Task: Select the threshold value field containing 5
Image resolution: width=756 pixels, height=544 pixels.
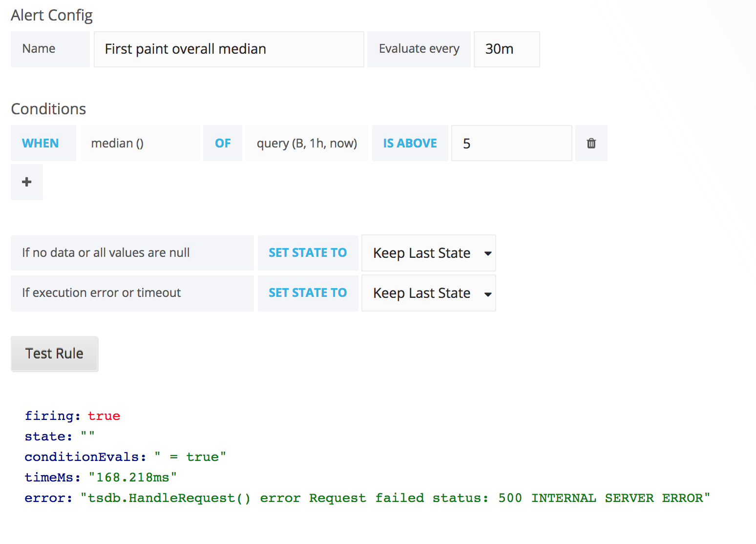Action: coord(511,143)
